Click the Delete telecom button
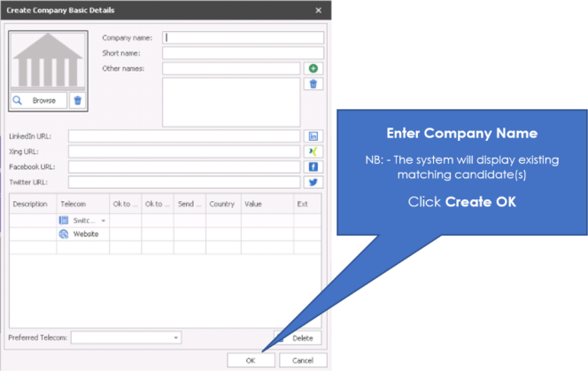 pyautogui.click(x=299, y=337)
